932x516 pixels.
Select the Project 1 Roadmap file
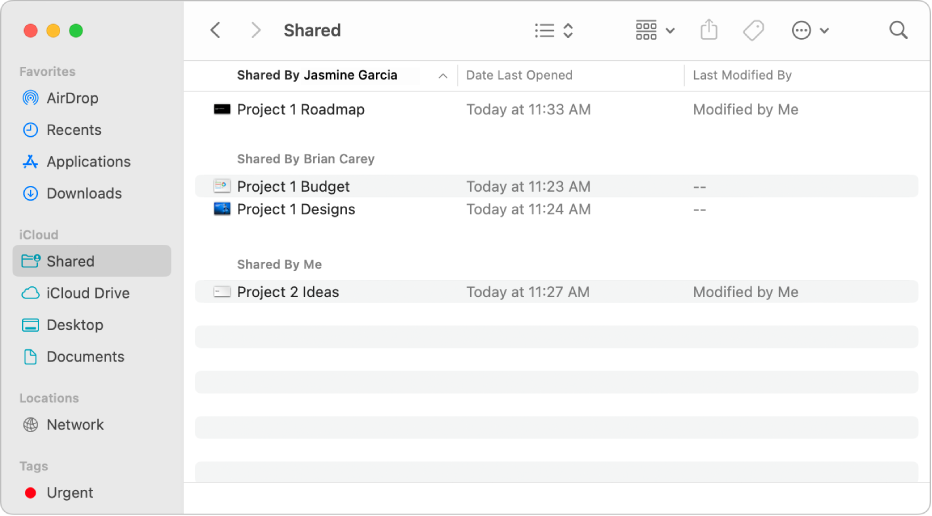pos(300,110)
